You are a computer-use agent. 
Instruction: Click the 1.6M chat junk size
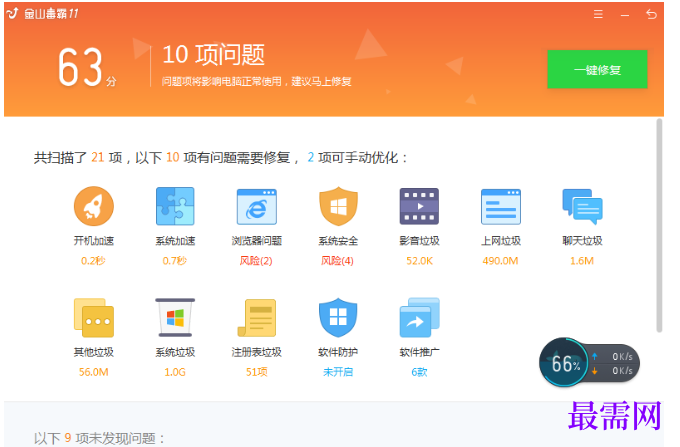[x=582, y=261]
